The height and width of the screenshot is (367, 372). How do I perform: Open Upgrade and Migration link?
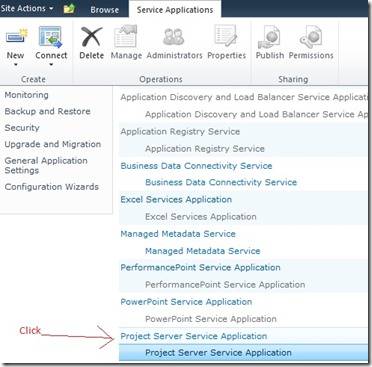53,144
